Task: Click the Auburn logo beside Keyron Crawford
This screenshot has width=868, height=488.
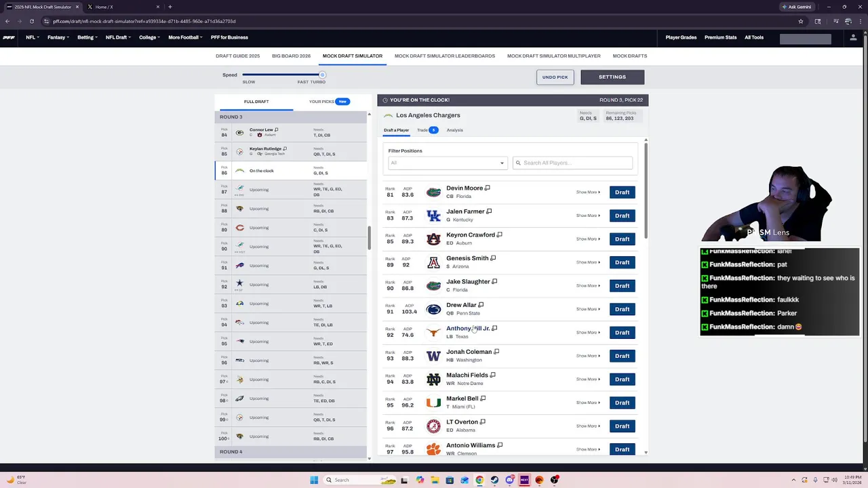Action: coord(433,239)
